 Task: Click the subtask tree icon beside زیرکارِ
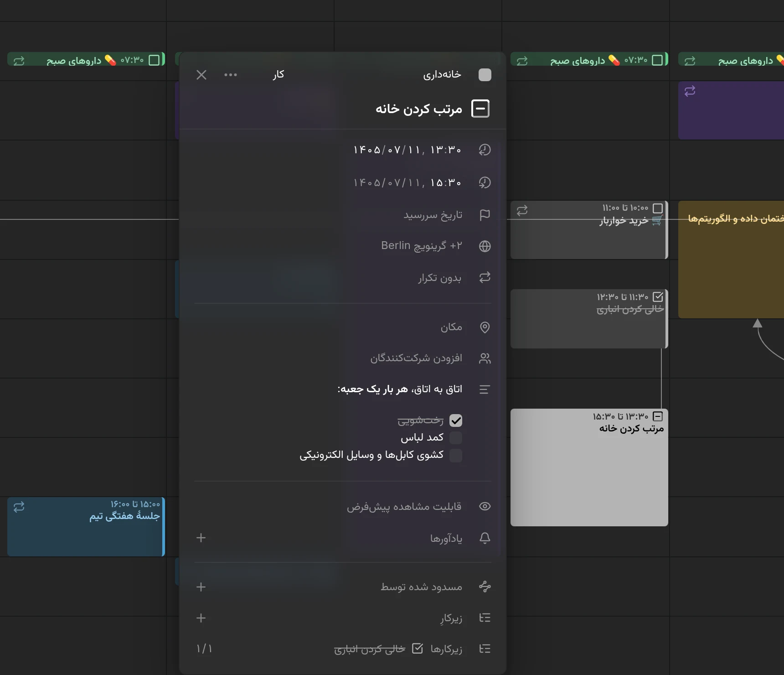[485, 618]
